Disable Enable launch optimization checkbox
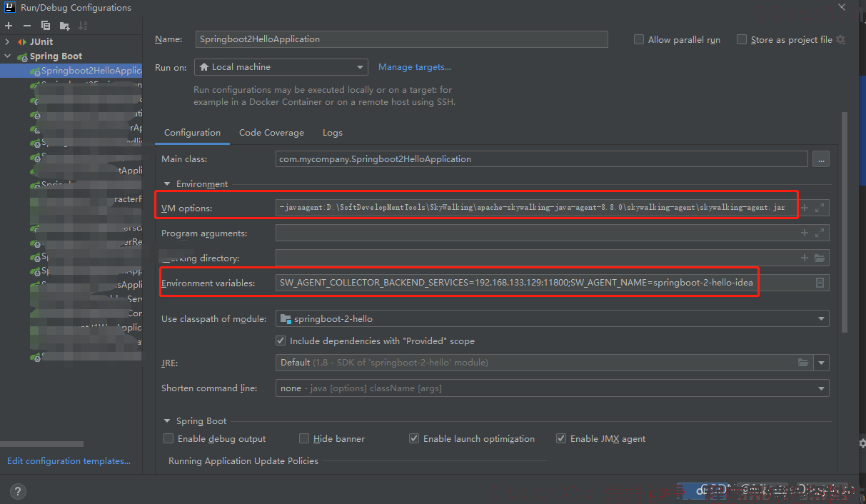Screen dimensions: 866x504 (x=414, y=438)
